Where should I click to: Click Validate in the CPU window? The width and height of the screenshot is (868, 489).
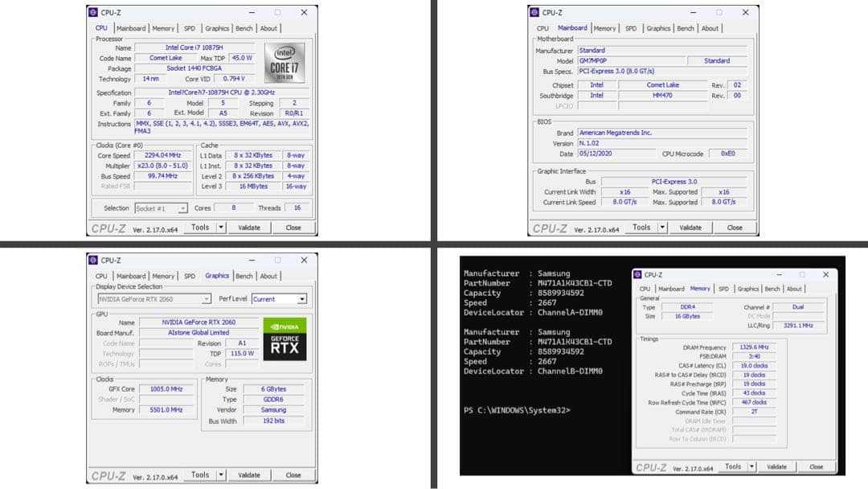[249, 227]
